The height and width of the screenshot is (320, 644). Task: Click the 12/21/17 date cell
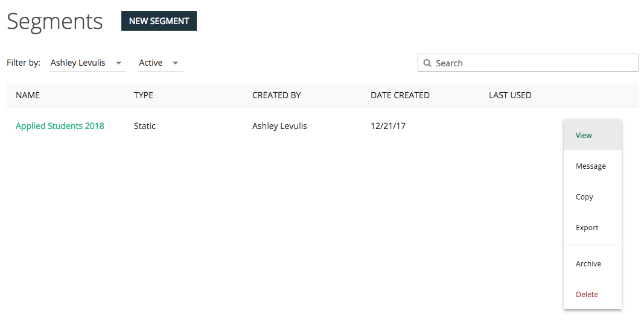(x=388, y=126)
